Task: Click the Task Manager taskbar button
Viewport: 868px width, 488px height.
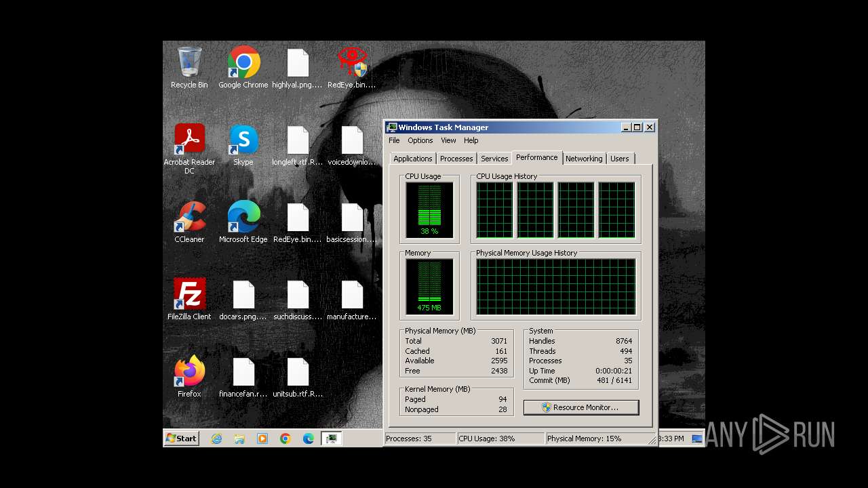Action: (x=332, y=439)
